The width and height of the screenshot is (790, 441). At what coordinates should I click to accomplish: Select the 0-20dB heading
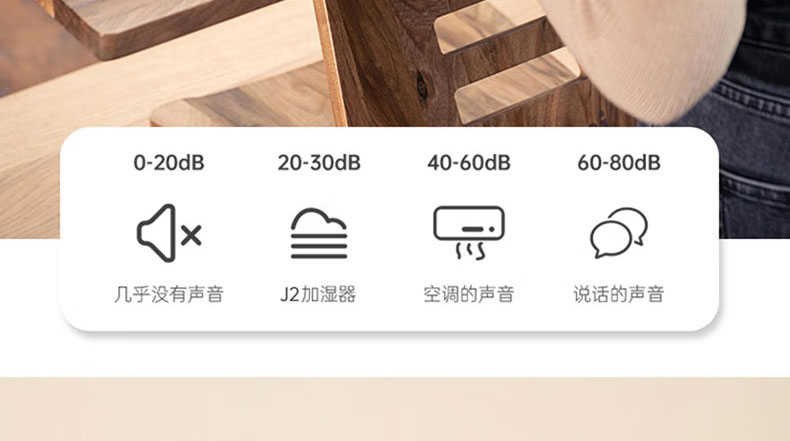coord(169,163)
